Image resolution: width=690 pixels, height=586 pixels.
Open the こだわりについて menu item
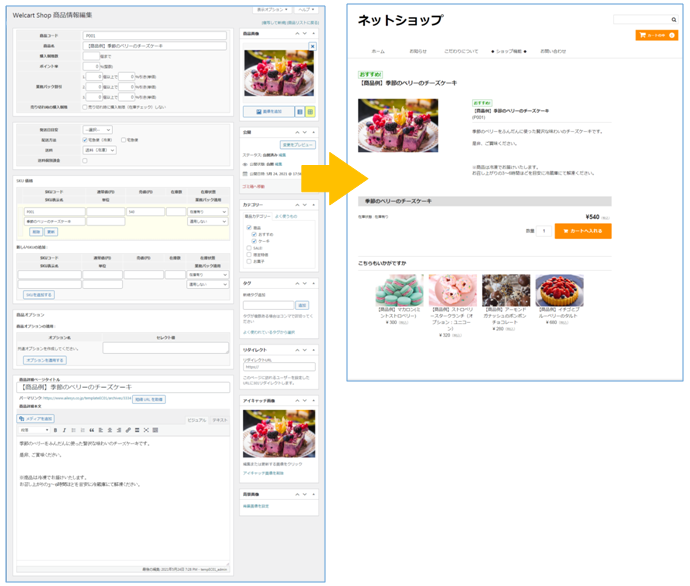point(461,51)
